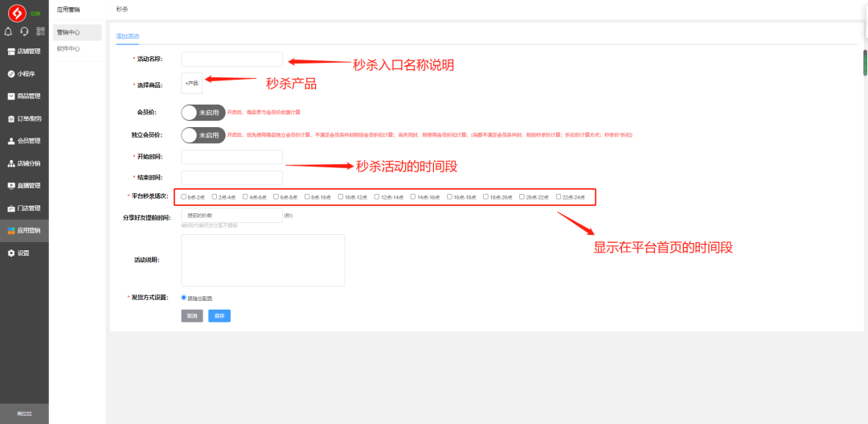
Task: Click the page vertical scrollbar thumb
Action: point(866,63)
